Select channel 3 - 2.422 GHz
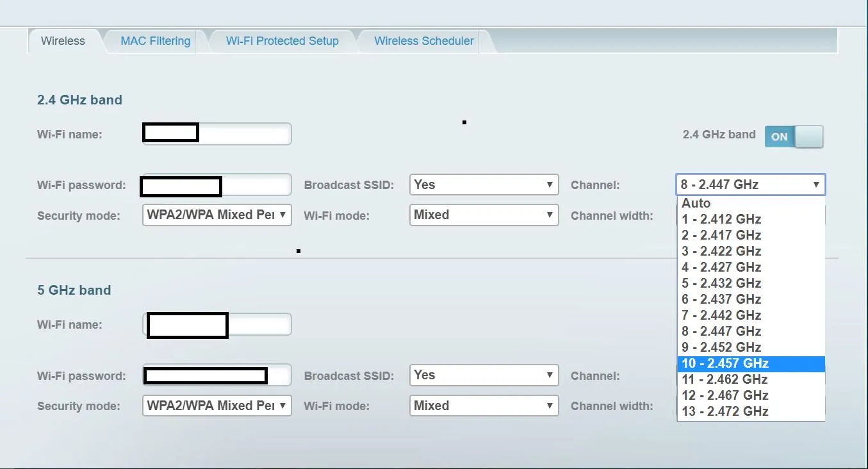This screenshot has width=868, height=469. tap(751, 251)
